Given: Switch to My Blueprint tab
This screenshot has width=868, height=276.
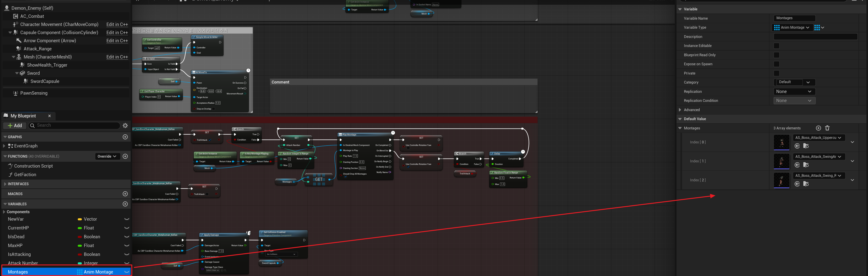Looking at the screenshot, I should point(23,116).
